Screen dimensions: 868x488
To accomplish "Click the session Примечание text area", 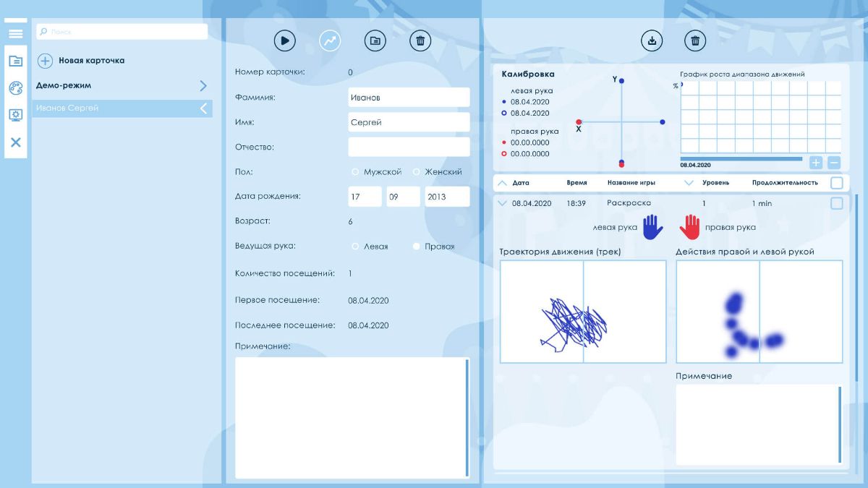I will point(756,424).
